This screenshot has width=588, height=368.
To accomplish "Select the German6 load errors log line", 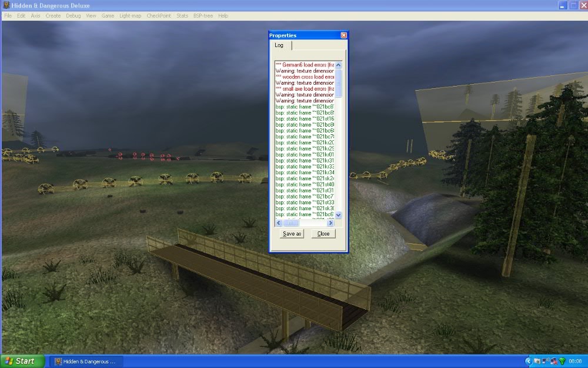I will (x=305, y=65).
